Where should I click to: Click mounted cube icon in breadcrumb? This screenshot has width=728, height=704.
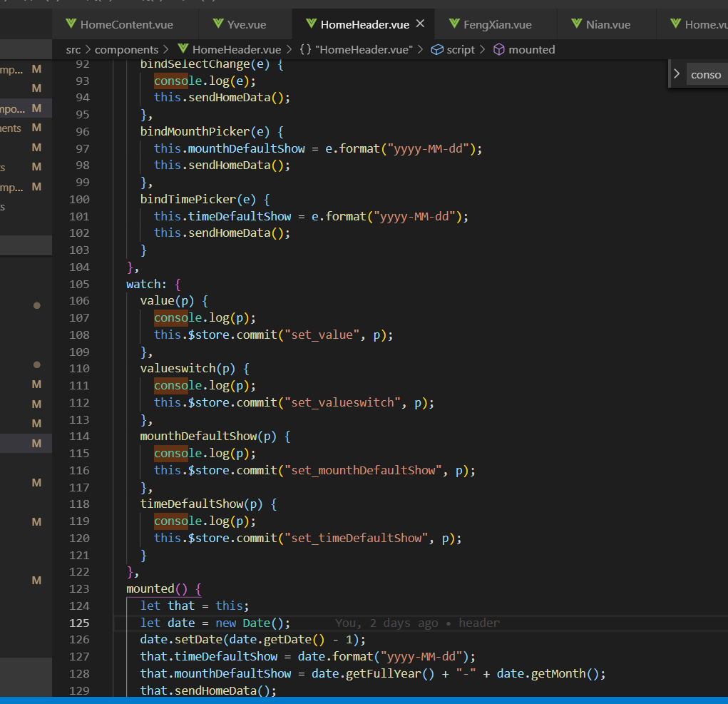pos(499,49)
